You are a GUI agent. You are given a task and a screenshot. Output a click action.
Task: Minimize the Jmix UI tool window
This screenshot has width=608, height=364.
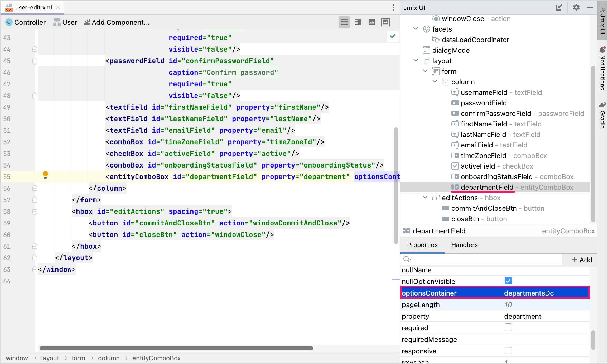point(590,7)
